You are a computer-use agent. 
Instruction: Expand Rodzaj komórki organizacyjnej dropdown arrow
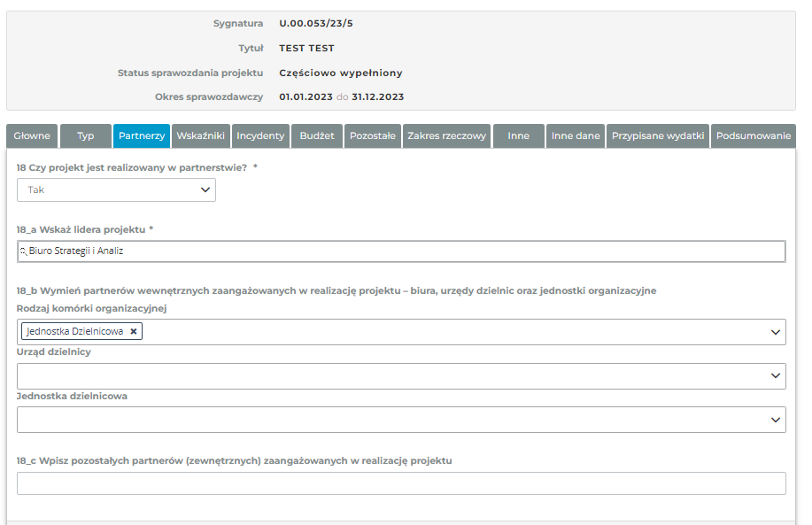point(776,332)
